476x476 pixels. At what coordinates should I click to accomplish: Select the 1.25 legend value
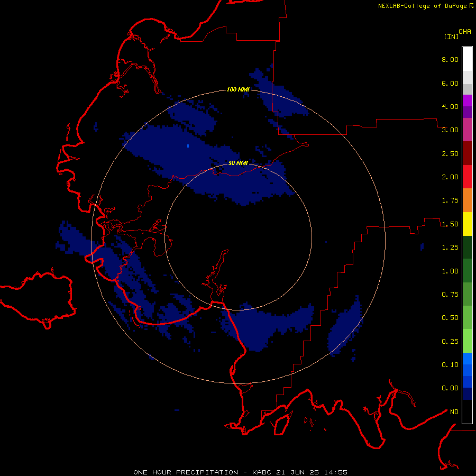pyautogui.click(x=450, y=248)
